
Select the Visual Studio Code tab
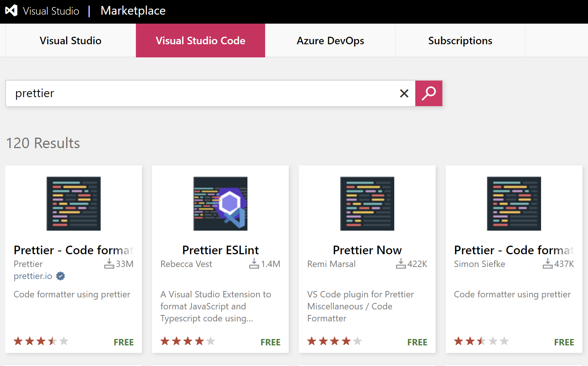click(201, 40)
